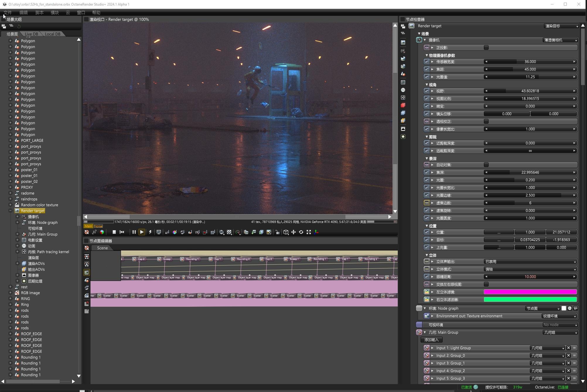Pause the render in the viewport toolbar
This screenshot has width=587, height=392.
[134, 232]
